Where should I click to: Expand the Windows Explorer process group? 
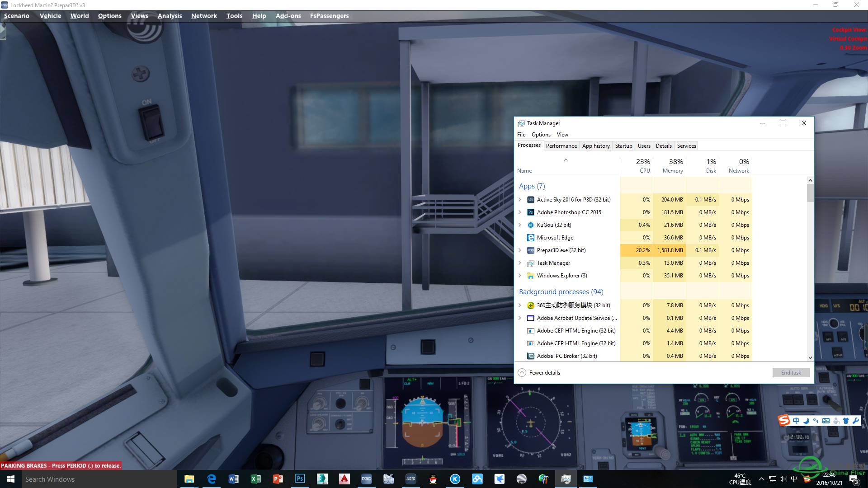(x=520, y=275)
